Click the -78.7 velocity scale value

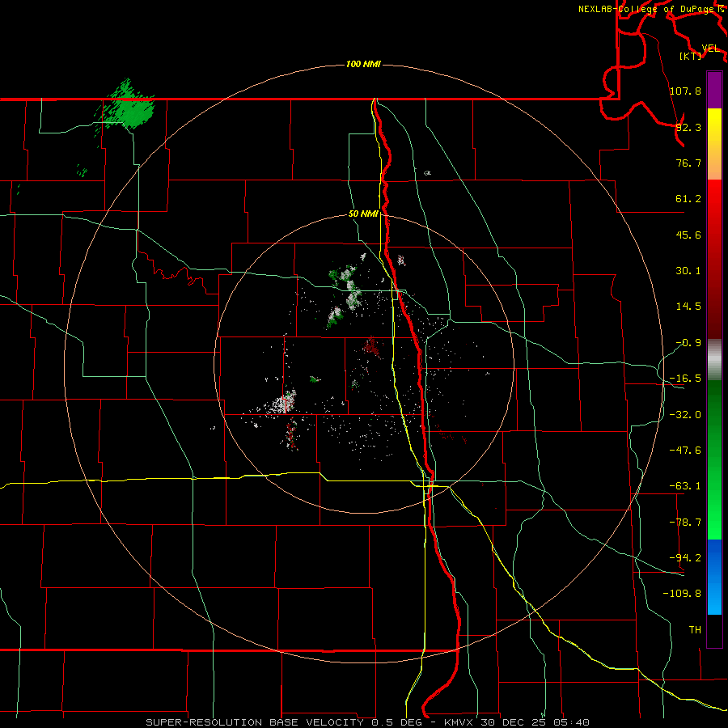(685, 523)
